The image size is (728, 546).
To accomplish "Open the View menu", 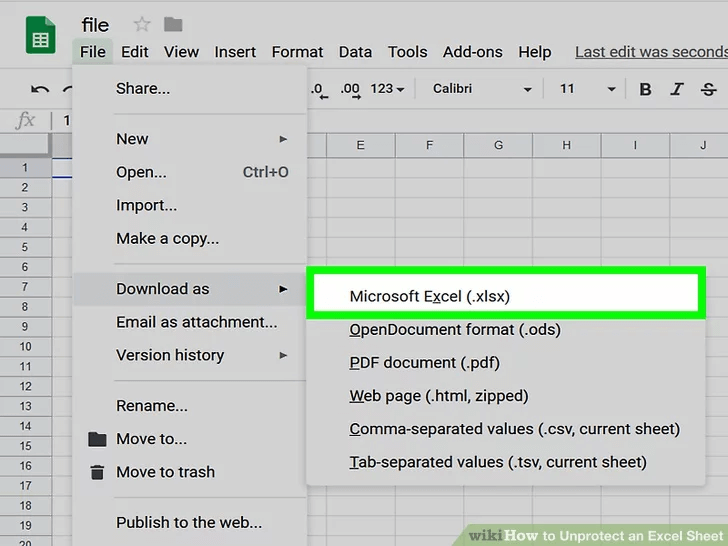I will tap(181, 52).
